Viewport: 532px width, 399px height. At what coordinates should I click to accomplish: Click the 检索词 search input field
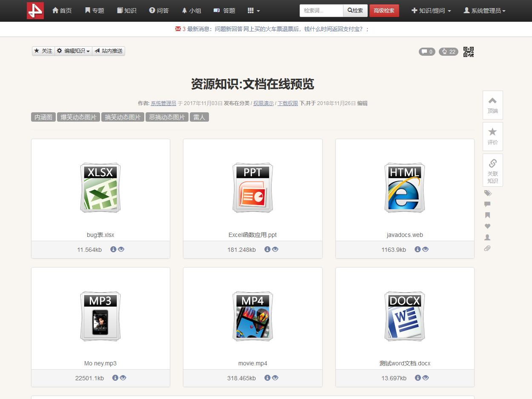click(321, 11)
